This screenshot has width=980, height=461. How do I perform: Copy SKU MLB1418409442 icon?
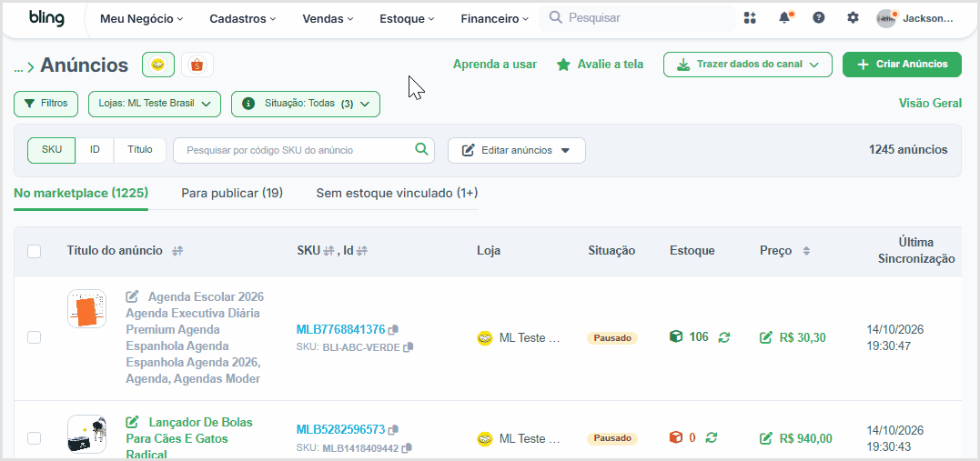[x=407, y=447]
